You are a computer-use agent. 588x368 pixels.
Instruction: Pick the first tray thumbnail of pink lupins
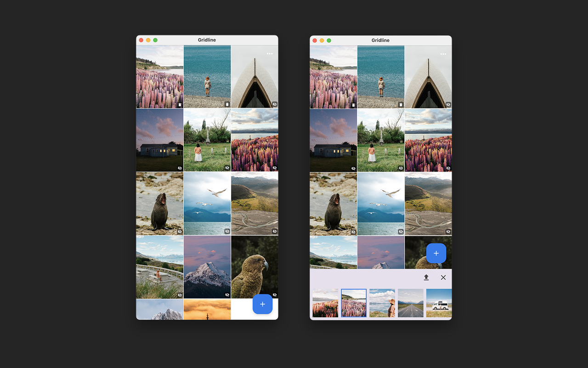tap(325, 303)
